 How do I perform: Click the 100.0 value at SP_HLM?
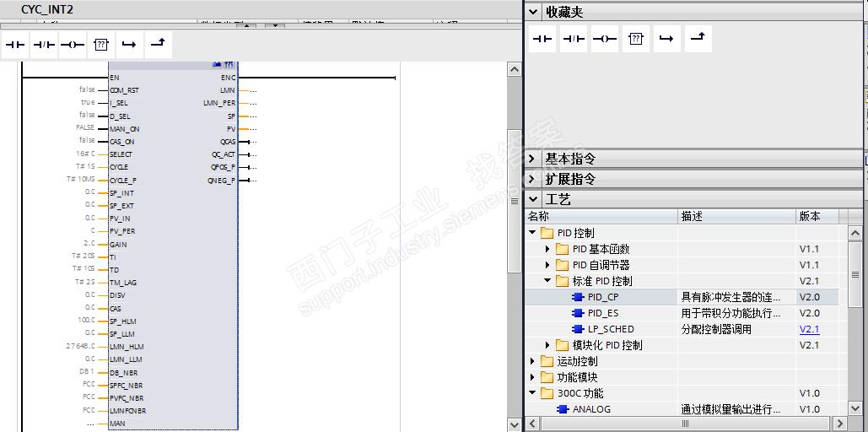click(x=86, y=321)
